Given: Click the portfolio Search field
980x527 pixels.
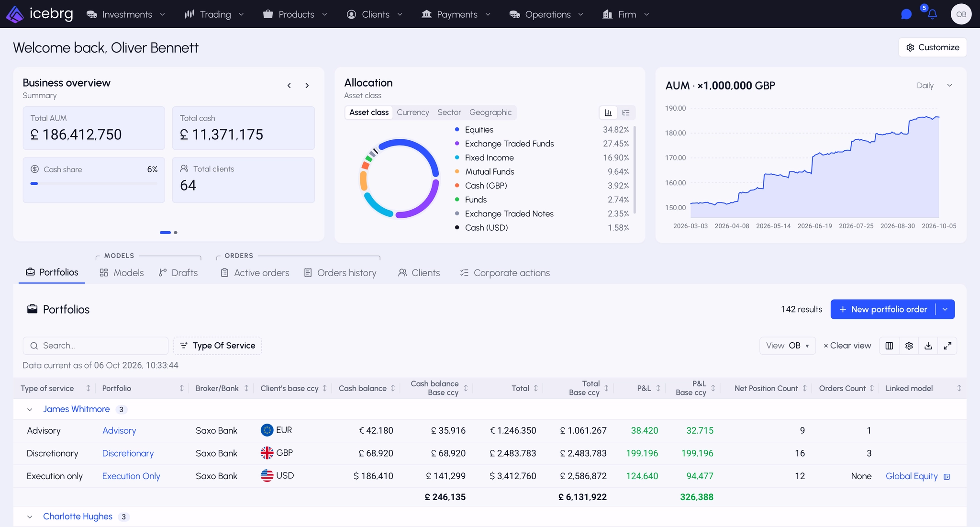Looking at the screenshot, I should pyautogui.click(x=96, y=346).
